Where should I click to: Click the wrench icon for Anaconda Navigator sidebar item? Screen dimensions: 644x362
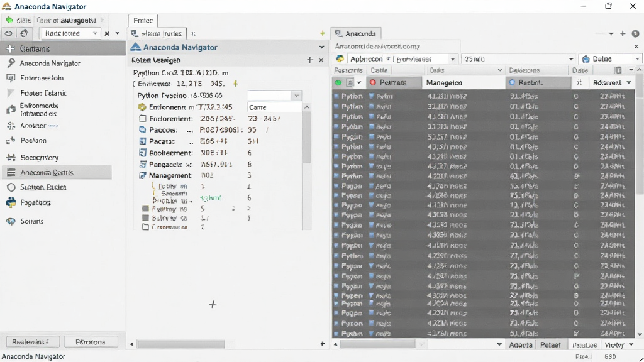[x=11, y=63]
